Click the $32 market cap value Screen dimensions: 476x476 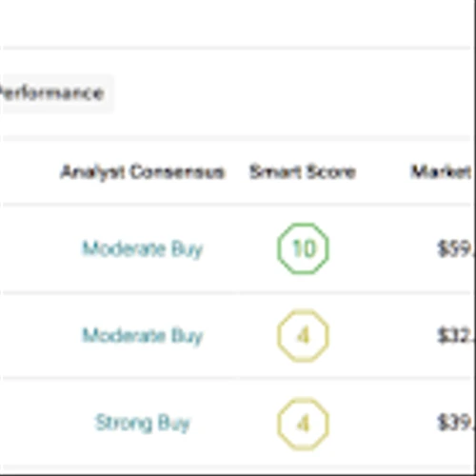coord(455,336)
